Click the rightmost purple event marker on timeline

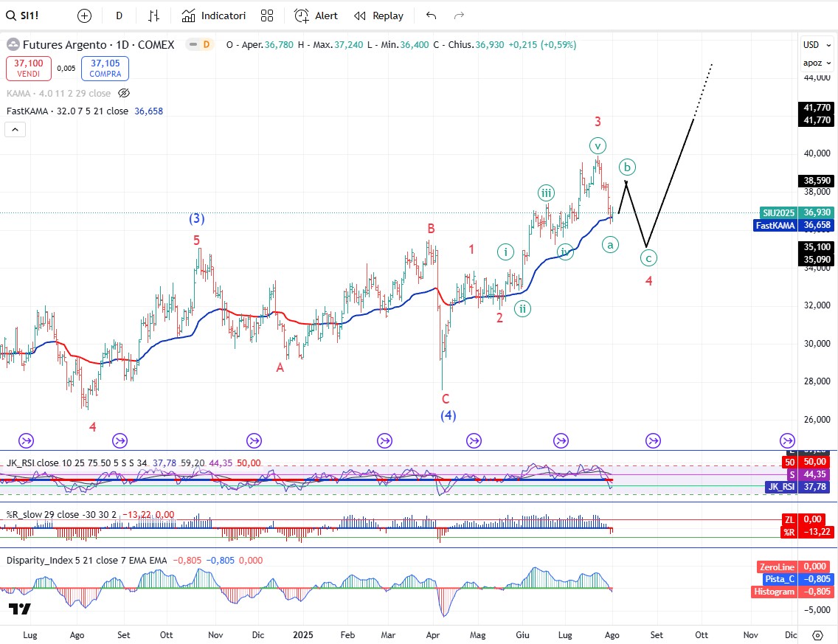[x=787, y=441]
